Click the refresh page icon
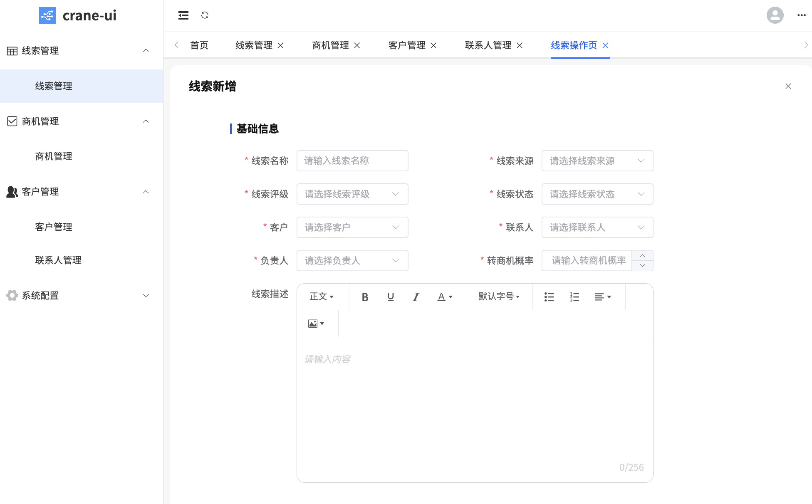The width and height of the screenshot is (812, 504). [x=205, y=15]
